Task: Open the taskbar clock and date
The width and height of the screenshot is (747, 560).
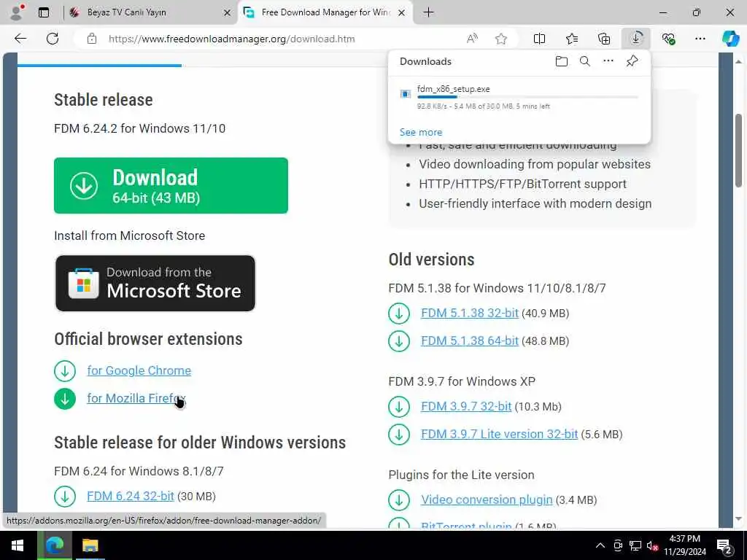Action: [x=684, y=545]
